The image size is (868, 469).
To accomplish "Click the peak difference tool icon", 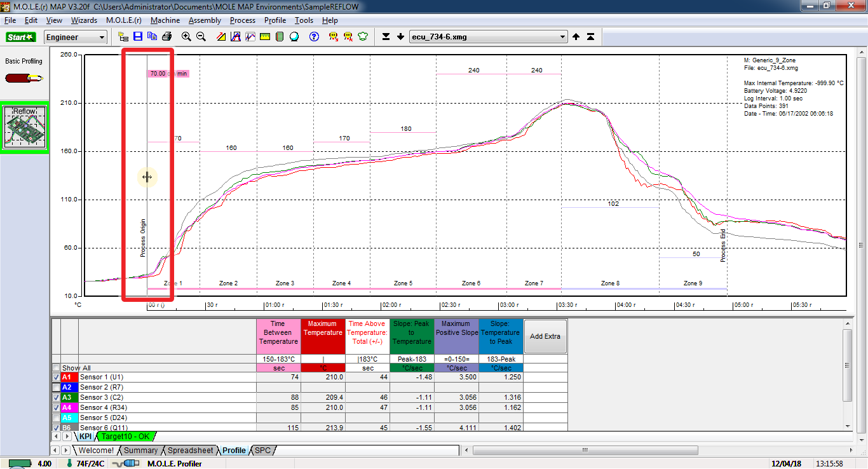I will 235,37.
